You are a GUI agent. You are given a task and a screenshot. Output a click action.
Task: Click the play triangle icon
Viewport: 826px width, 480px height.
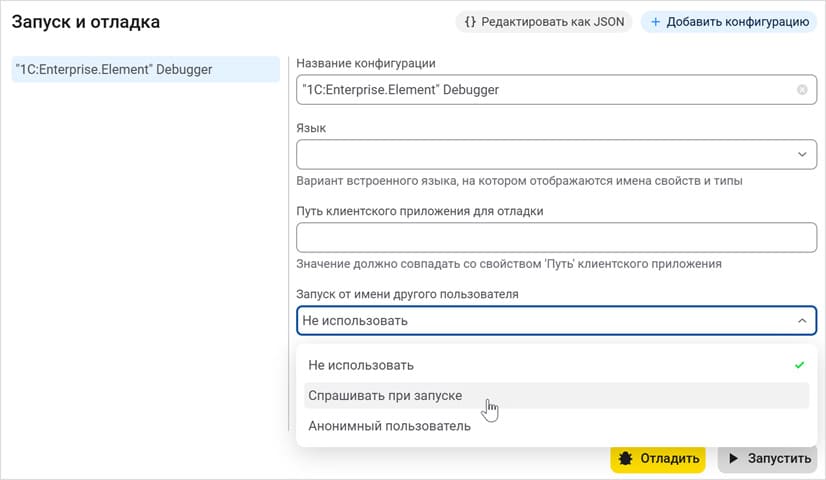tap(733, 458)
